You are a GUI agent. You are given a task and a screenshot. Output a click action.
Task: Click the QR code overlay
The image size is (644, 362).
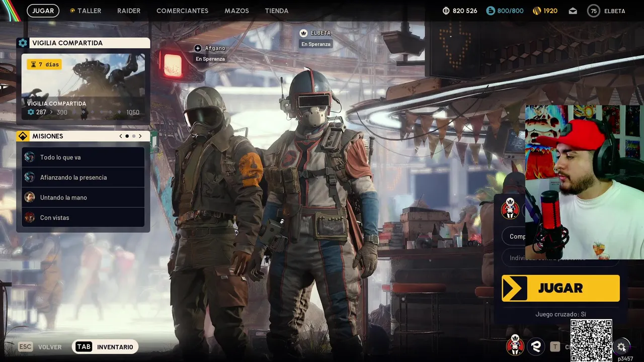591,340
